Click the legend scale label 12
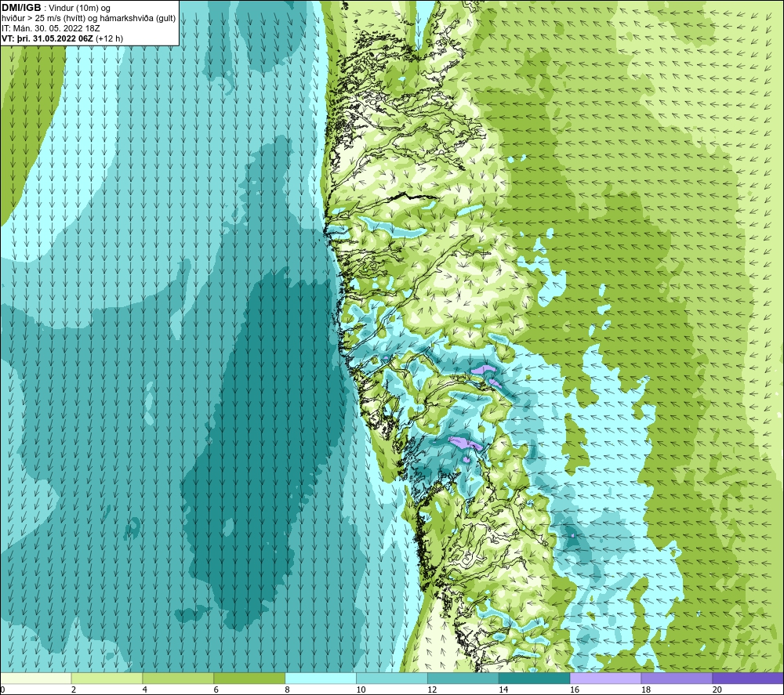Viewport: 784px width, 695px height. (x=432, y=690)
